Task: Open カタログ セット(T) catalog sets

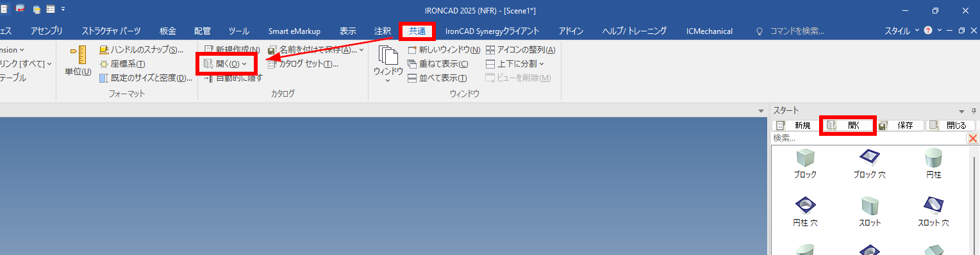Action: 303,64
